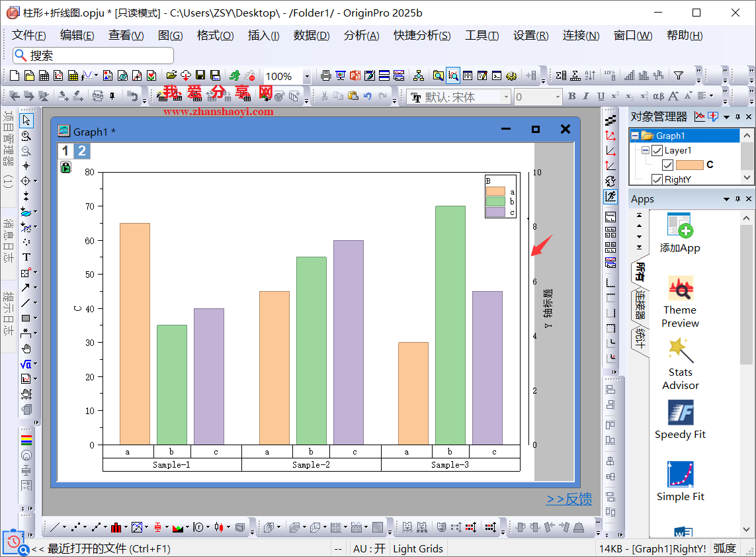Click the Zoom In tool
The image size is (756, 557).
[x=26, y=136]
